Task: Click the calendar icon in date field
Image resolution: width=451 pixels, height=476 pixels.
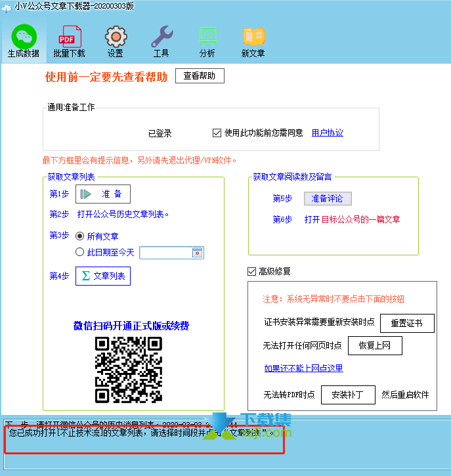Action: pyautogui.click(x=198, y=253)
